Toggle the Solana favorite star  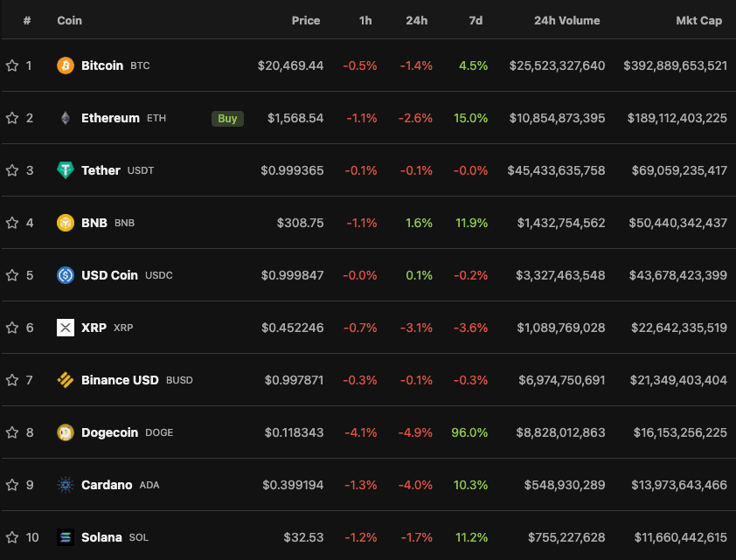click(12, 537)
